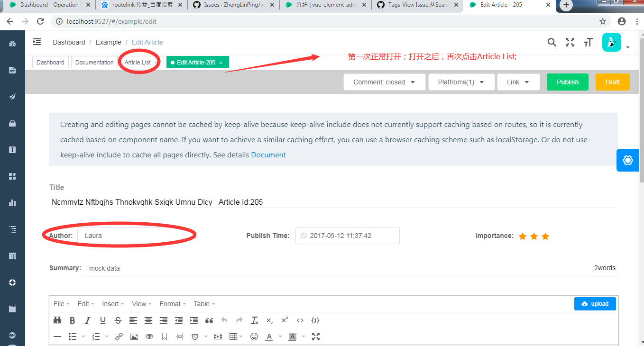
Task: Open the bar chart section in the sidebar
Action: [12, 202]
